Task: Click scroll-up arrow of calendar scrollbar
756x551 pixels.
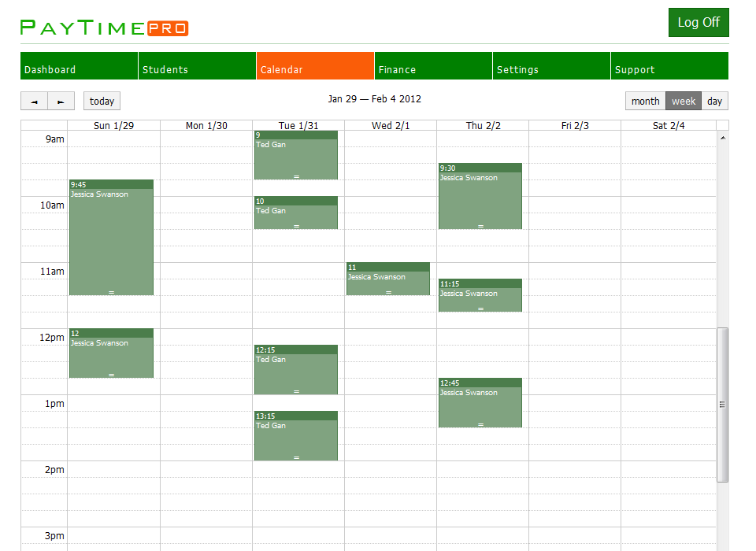Action: coord(723,138)
